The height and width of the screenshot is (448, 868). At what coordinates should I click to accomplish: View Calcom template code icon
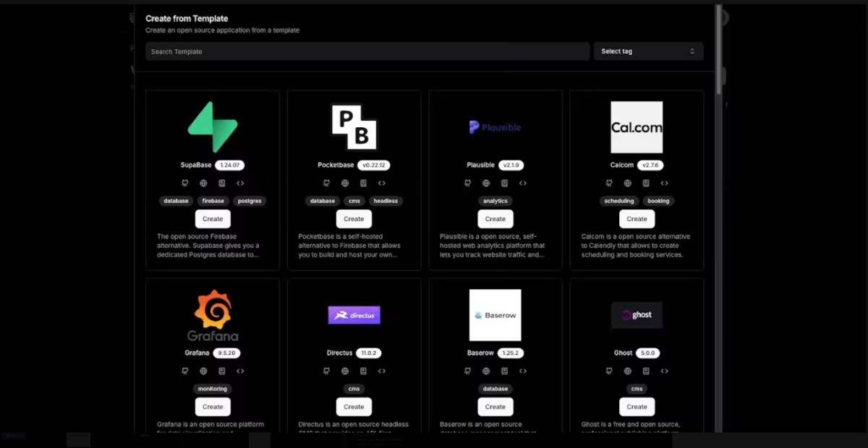tap(665, 184)
